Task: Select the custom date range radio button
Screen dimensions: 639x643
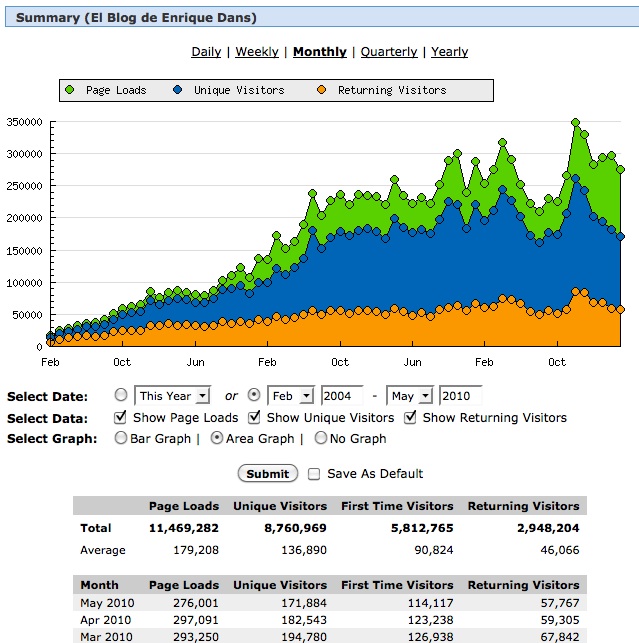Action: click(x=254, y=396)
